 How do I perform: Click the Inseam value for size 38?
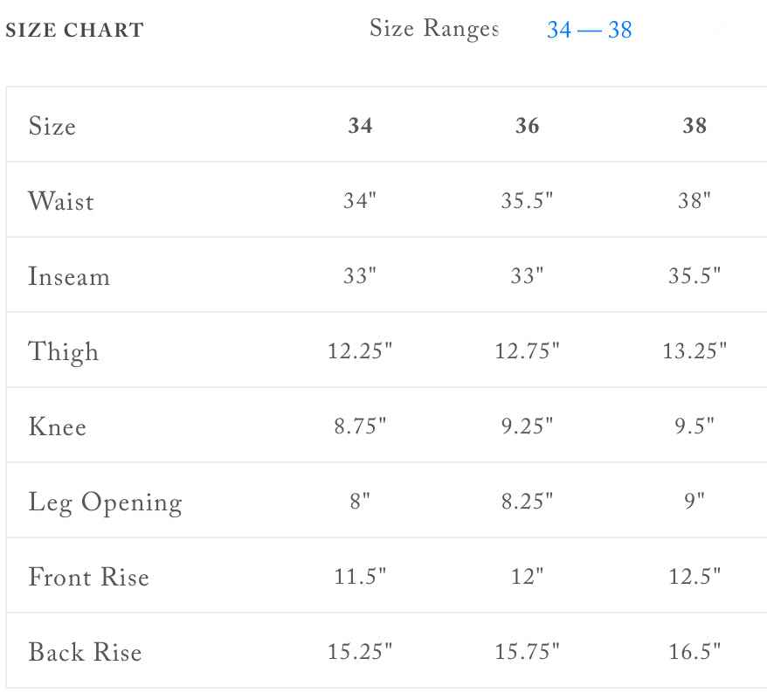click(694, 276)
